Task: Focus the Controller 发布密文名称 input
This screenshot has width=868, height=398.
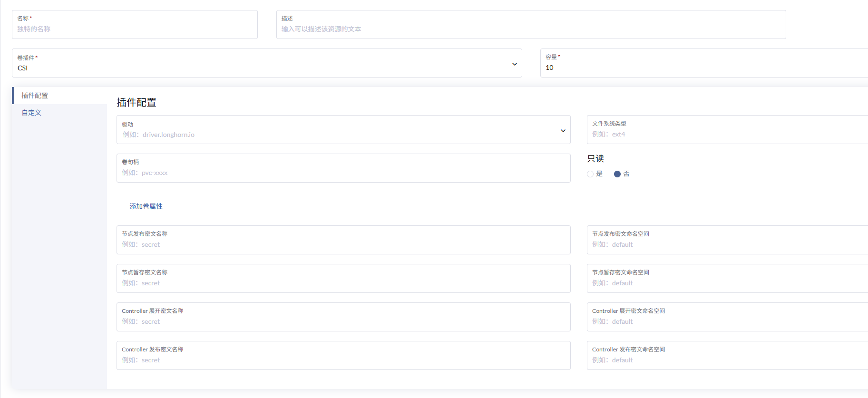Action: (x=343, y=360)
